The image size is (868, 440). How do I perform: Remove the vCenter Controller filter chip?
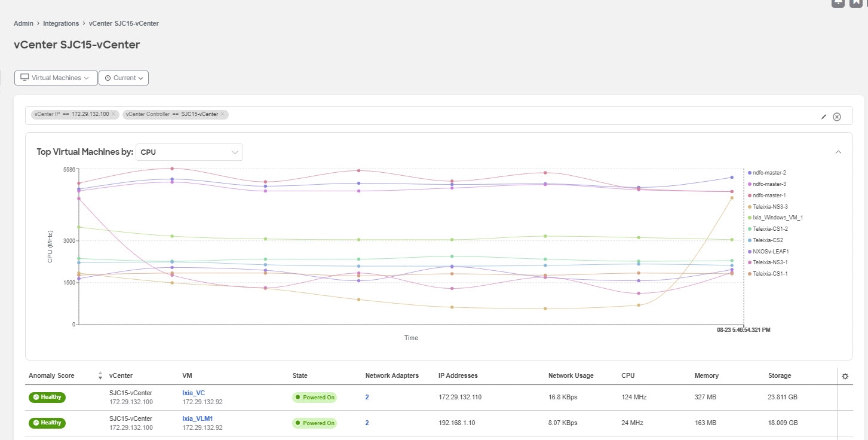point(222,114)
